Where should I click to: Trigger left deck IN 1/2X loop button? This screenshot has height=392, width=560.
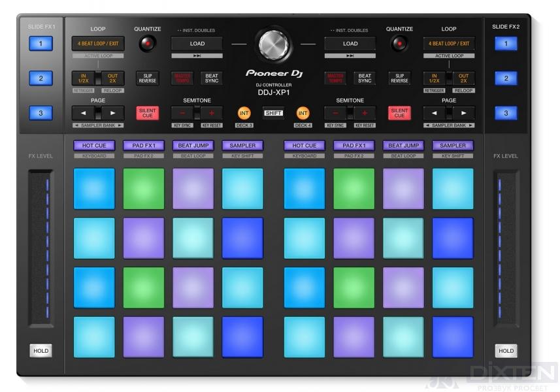[x=83, y=78]
